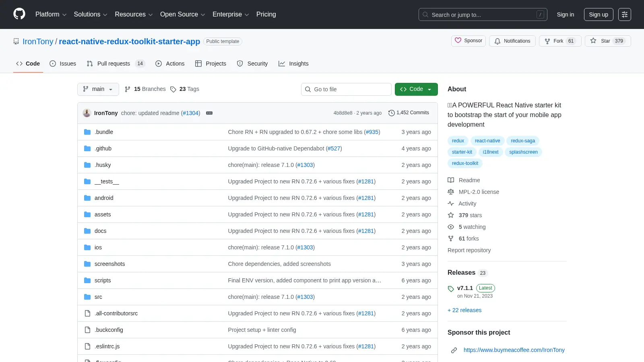Open the + 22 releases link
Viewport: 644px width, 362px height.
point(464,310)
